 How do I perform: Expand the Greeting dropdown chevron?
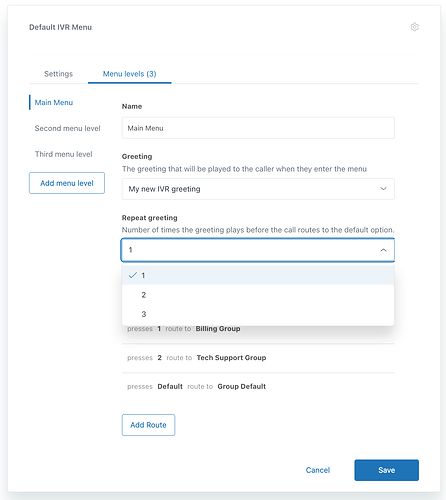(x=383, y=189)
